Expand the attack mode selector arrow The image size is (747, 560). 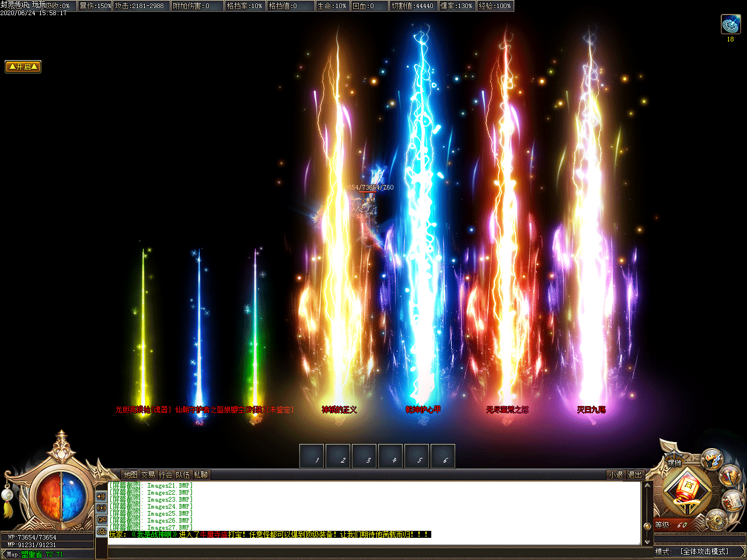click(x=740, y=551)
